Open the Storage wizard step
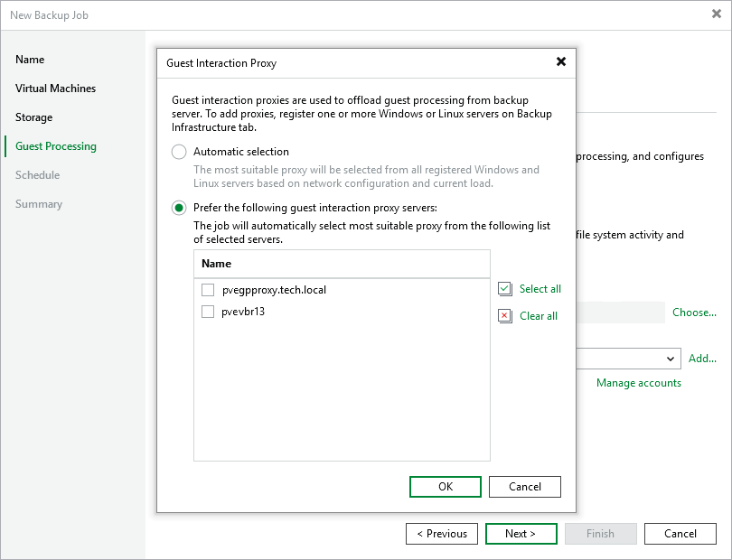Viewport: 732px width, 560px height. [x=33, y=117]
